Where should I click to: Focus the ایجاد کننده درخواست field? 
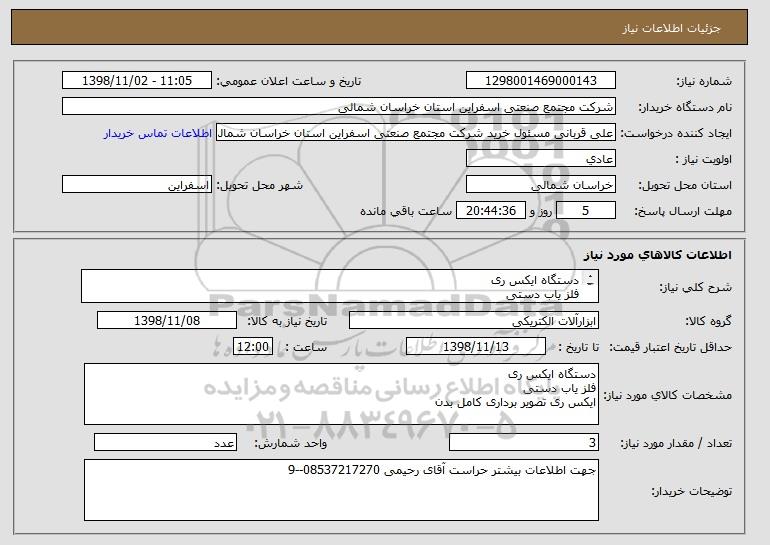click(416, 133)
